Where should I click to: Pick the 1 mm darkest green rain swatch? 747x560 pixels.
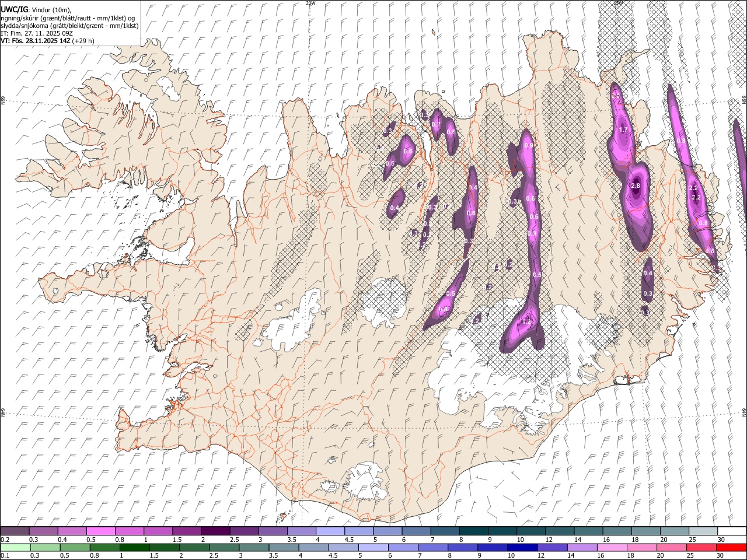[134, 547]
